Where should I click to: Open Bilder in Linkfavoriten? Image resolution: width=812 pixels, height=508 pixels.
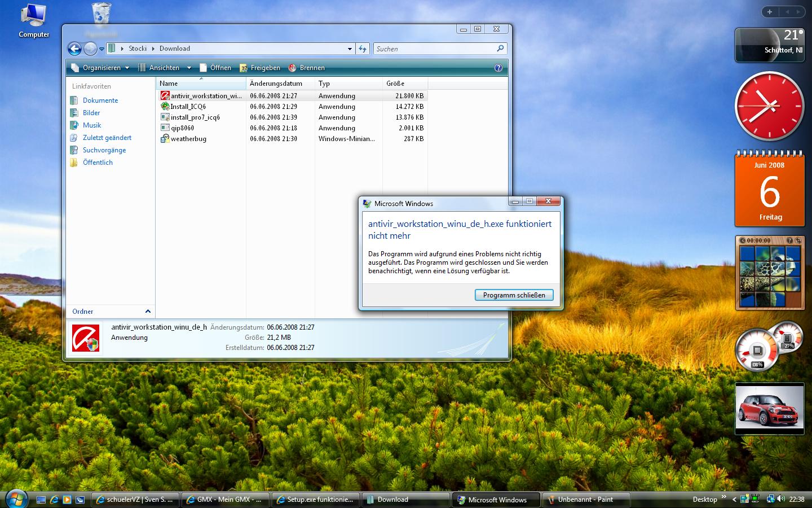pyautogui.click(x=86, y=113)
